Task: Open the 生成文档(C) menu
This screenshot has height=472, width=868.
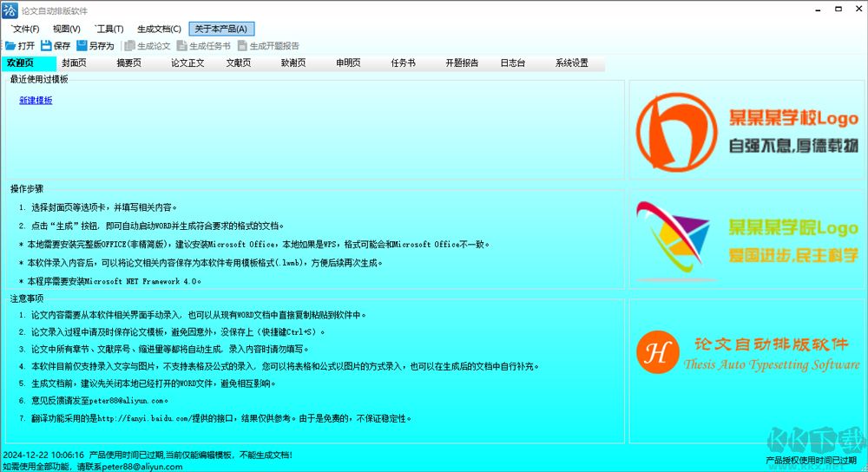Action: (159, 29)
